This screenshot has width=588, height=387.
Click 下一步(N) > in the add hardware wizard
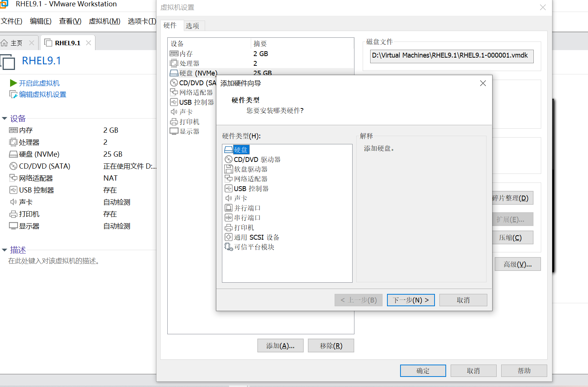tap(411, 300)
